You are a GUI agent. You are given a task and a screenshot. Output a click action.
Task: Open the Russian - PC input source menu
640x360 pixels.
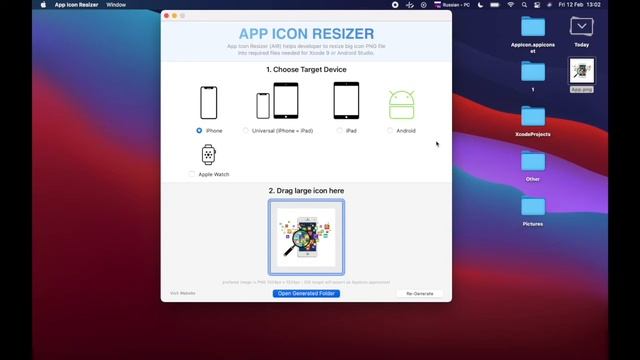452,5
